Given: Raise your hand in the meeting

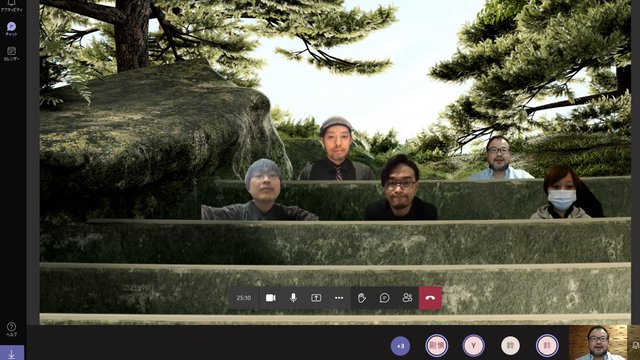Looking at the screenshot, I should click(362, 298).
